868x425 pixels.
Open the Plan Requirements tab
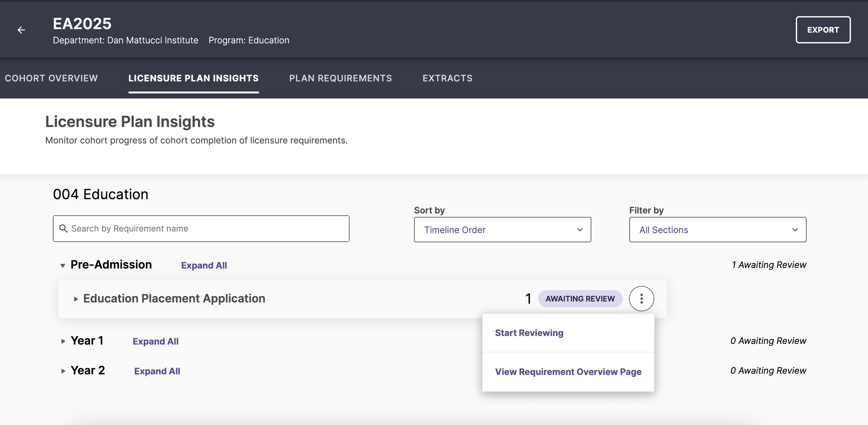(340, 78)
